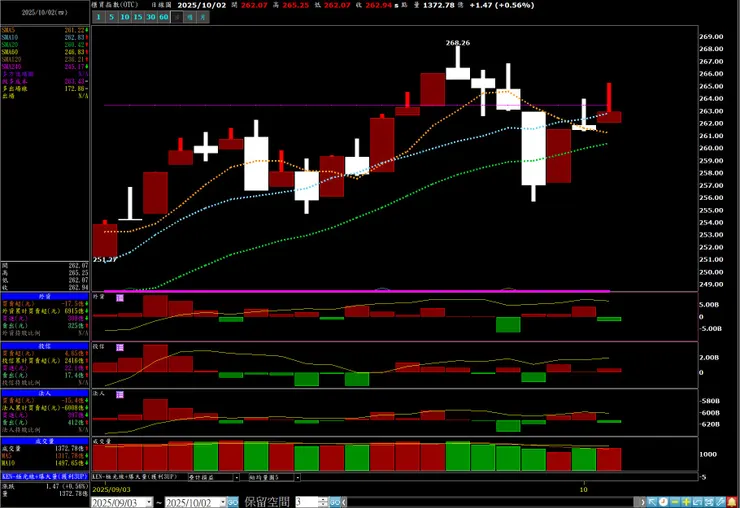Click GO button next to end date

[x=233, y=502]
